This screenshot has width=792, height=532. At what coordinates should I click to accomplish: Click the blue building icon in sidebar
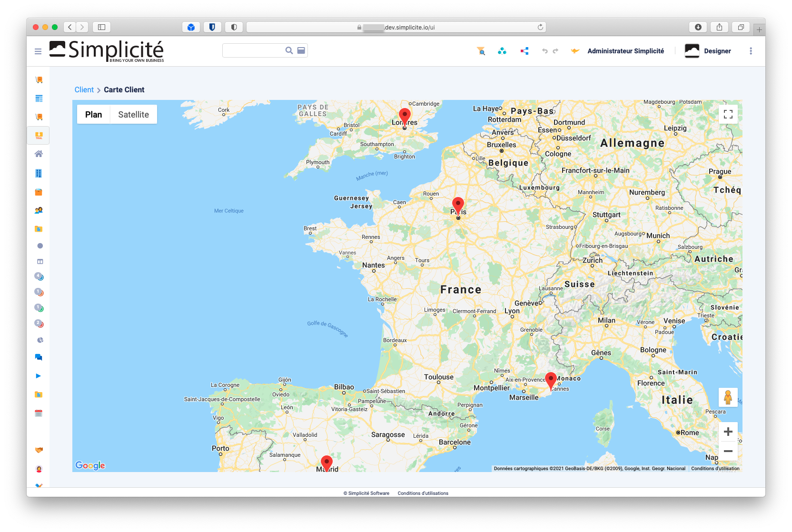tap(39, 173)
